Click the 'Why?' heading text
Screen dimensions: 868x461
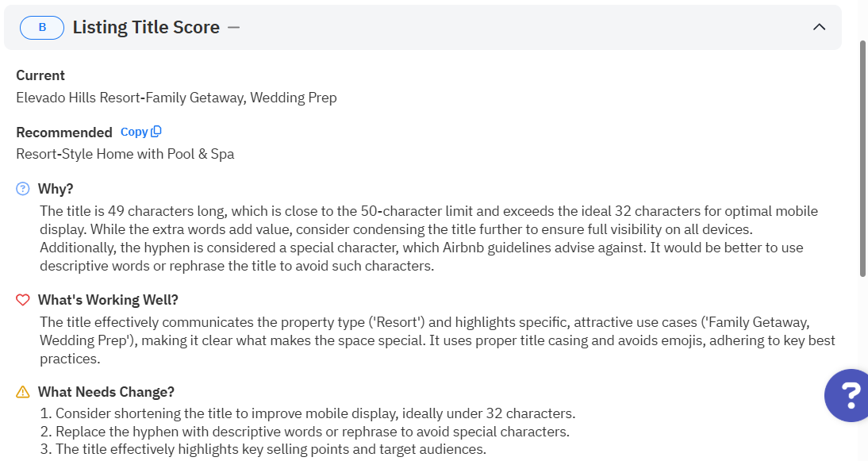click(x=56, y=189)
